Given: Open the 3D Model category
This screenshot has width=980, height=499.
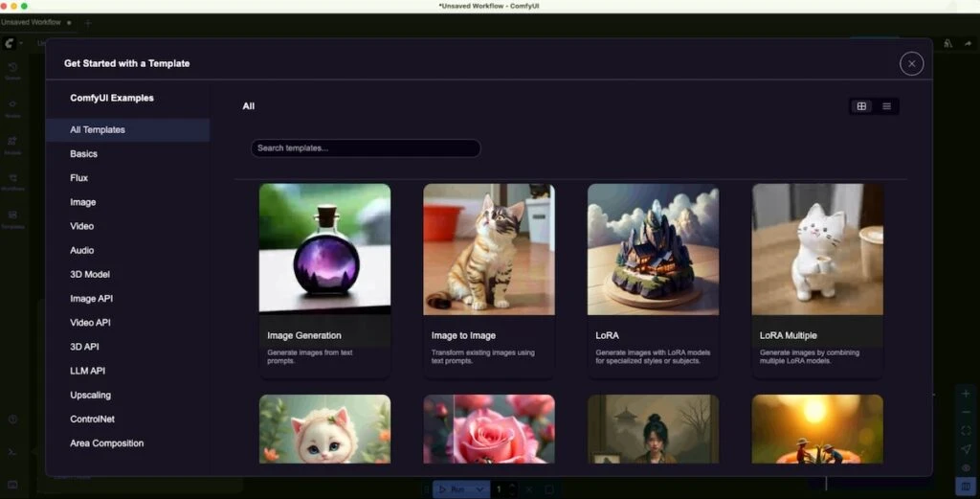Looking at the screenshot, I should pyautogui.click(x=127, y=275).
